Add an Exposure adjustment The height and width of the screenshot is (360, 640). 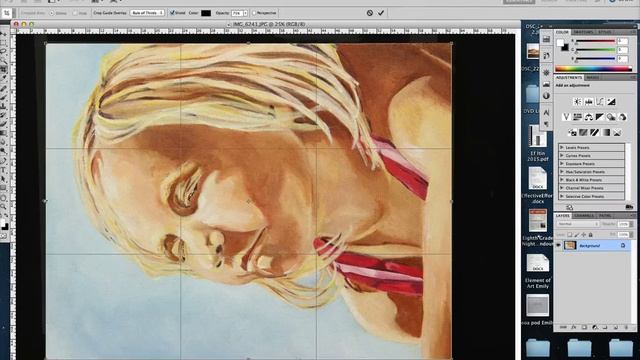click(x=611, y=102)
